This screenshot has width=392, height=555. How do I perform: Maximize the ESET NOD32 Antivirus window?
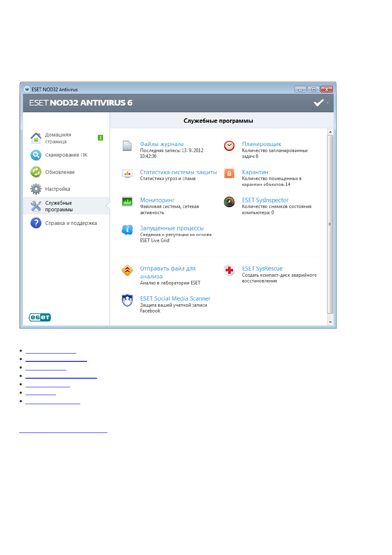(314, 89)
